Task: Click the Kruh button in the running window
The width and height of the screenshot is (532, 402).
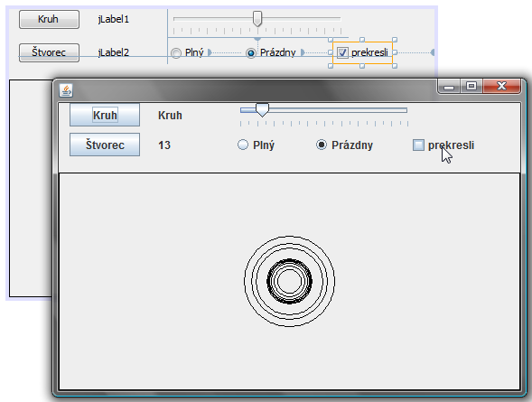Action: pyautogui.click(x=105, y=115)
